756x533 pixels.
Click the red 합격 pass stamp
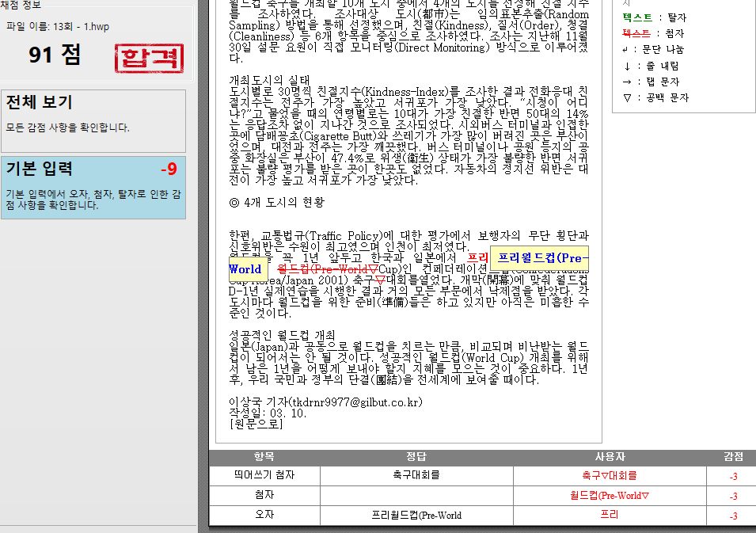pos(149,58)
